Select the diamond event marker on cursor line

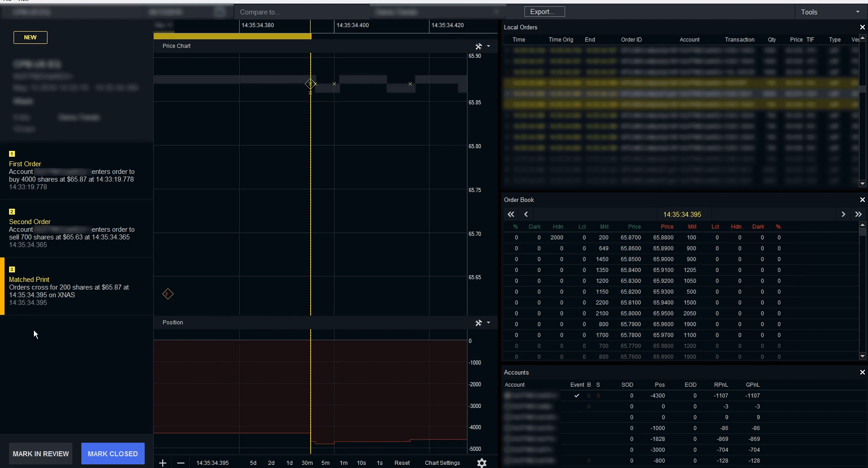pos(310,84)
